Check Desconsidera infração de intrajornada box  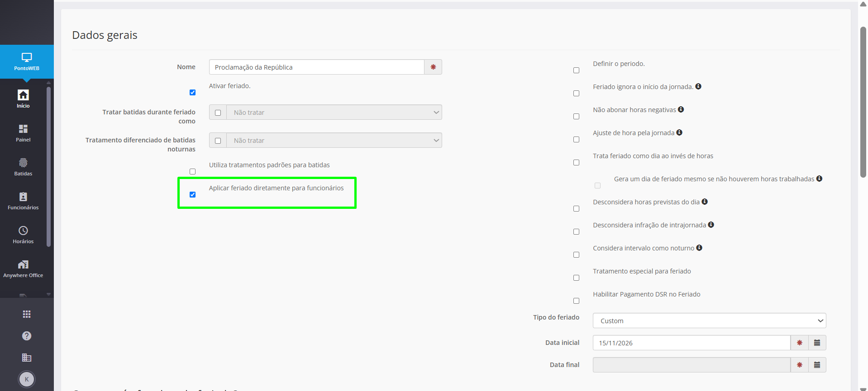tap(576, 231)
